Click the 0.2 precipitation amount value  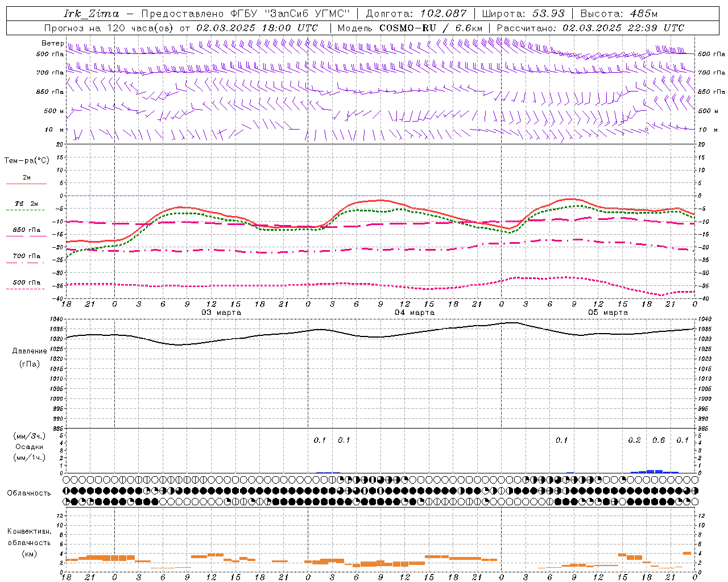634,440
